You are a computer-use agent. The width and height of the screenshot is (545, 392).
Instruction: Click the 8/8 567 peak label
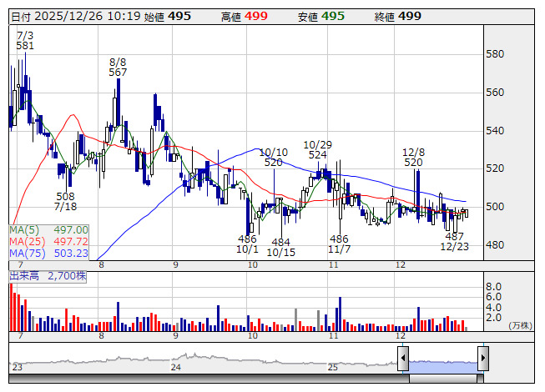point(118,67)
